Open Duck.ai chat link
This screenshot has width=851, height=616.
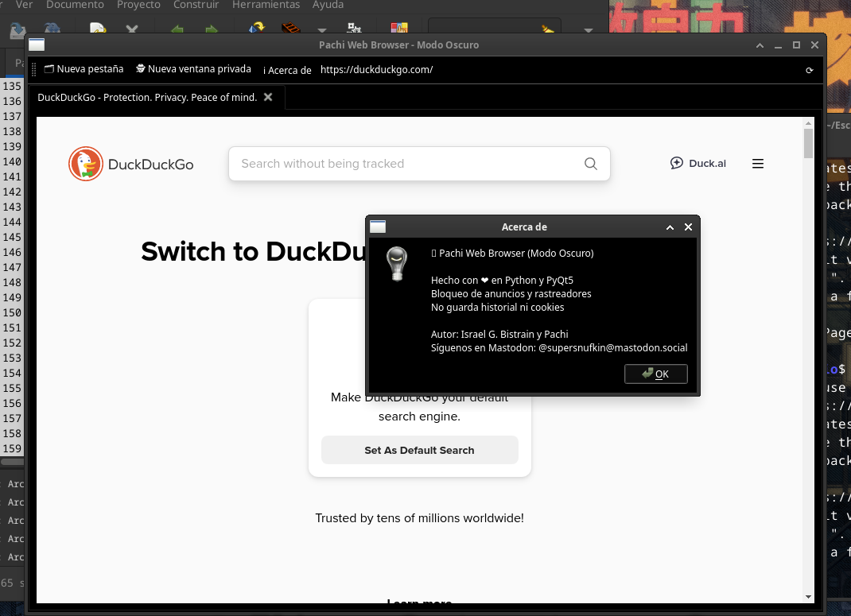tap(698, 163)
